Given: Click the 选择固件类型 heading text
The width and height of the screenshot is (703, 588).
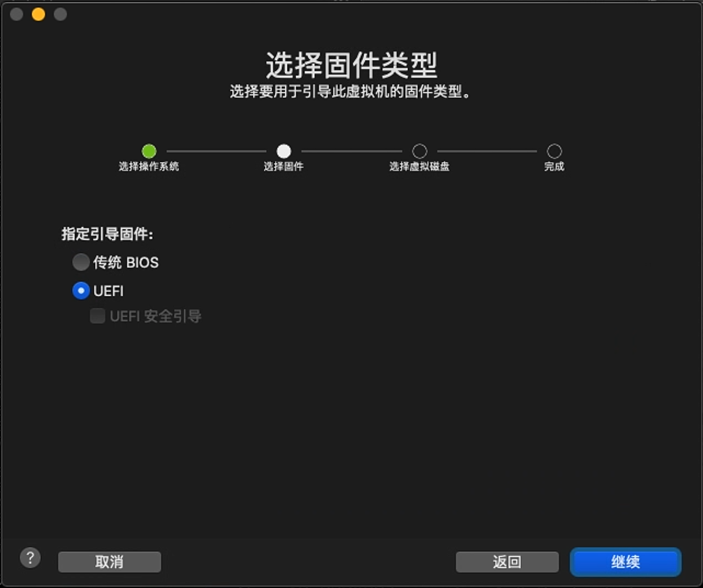Looking at the screenshot, I should point(352,65).
